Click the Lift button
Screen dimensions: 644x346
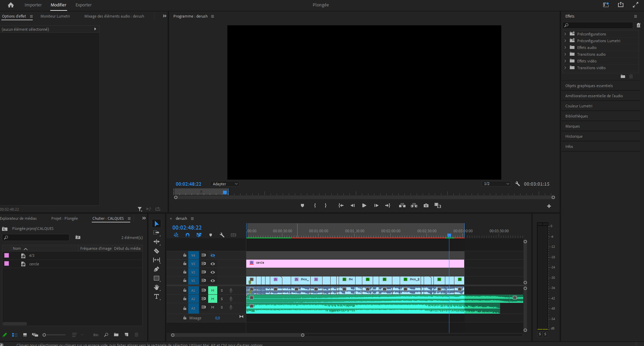(x=402, y=206)
